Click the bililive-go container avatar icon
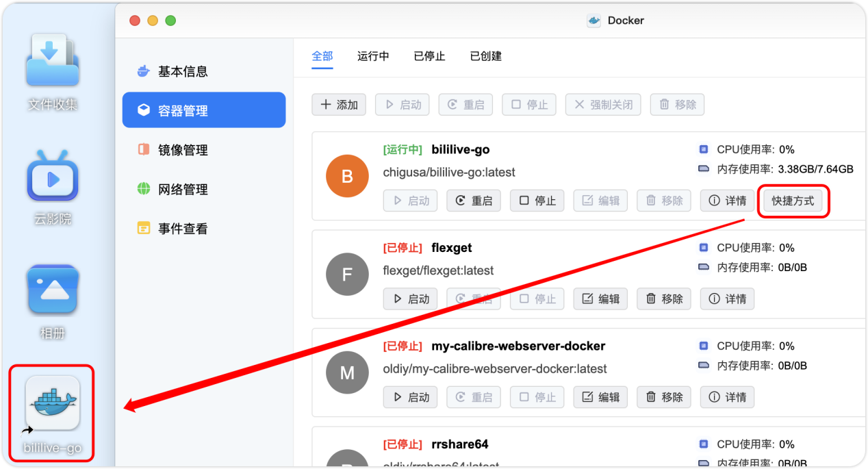 click(347, 176)
